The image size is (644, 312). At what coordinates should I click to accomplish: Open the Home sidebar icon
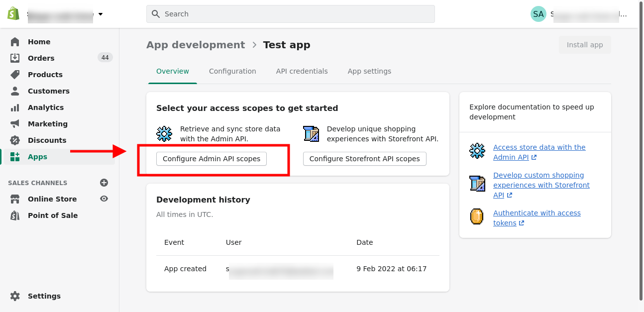tap(15, 42)
